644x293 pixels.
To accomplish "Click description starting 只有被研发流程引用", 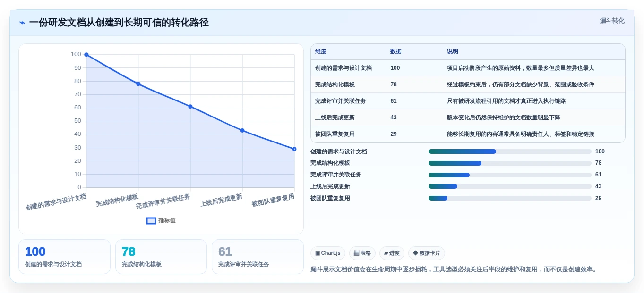I will (x=507, y=101).
